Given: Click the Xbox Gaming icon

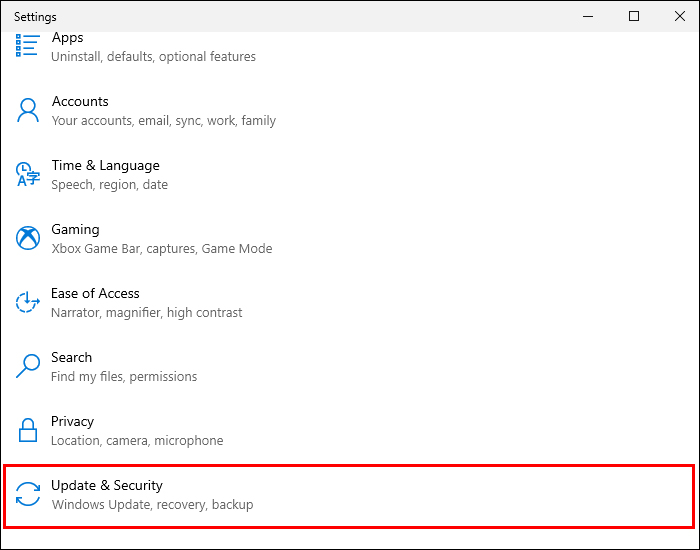Looking at the screenshot, I should 28,238.
